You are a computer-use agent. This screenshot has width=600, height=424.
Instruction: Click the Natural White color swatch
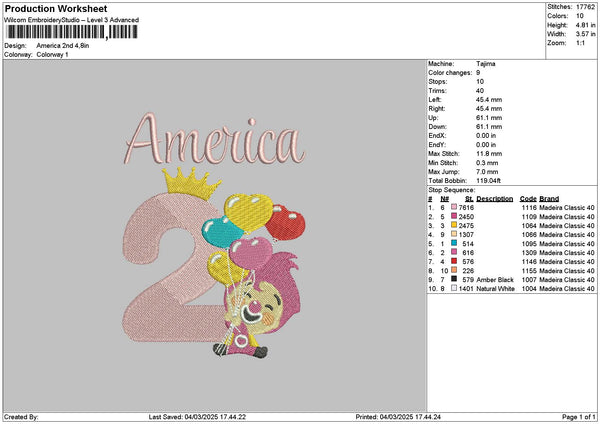pos(454,289)
